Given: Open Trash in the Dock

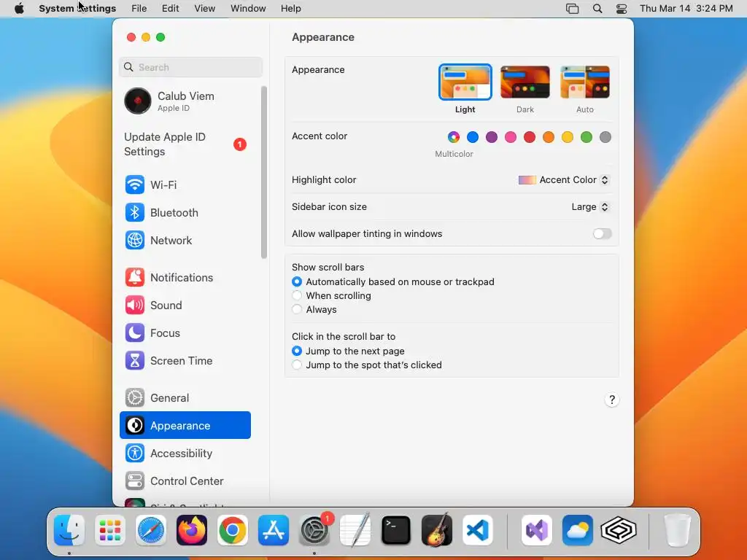Looking at the screenshot, I should tap(677, 530).
